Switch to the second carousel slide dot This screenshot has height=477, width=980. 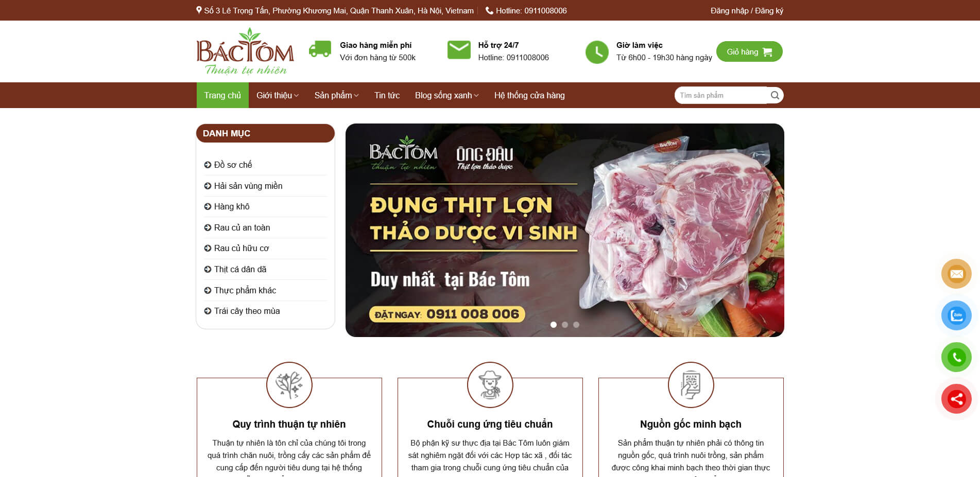tap(565, 325)
